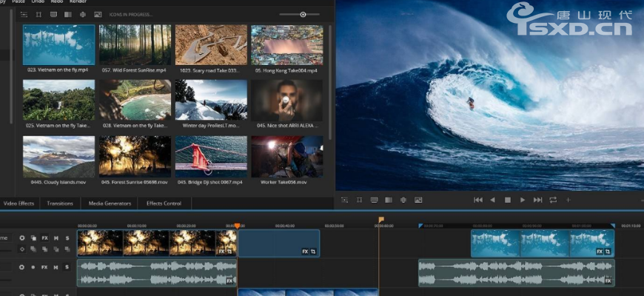Open the Video Effects tab

[x=19, y=203]
